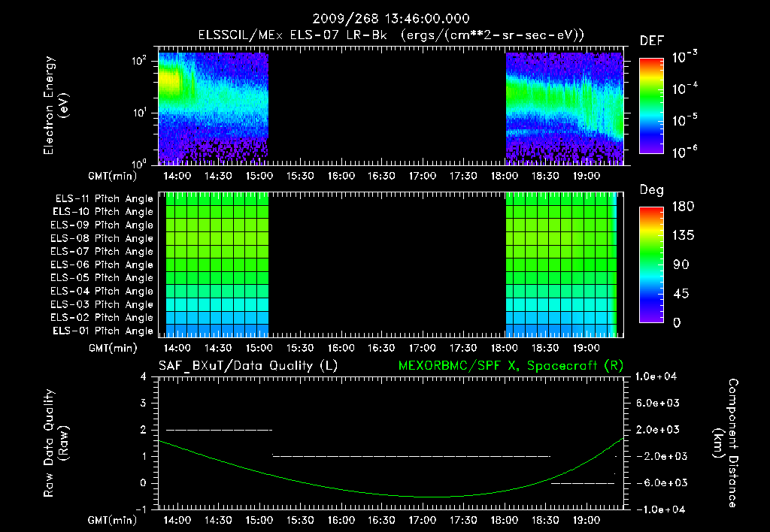This screenshot has height=532, width=770.
Task: Click the green MEXORBMC/SPF X, Spacecraft (R) legend
Action: [x=511, y=366]
